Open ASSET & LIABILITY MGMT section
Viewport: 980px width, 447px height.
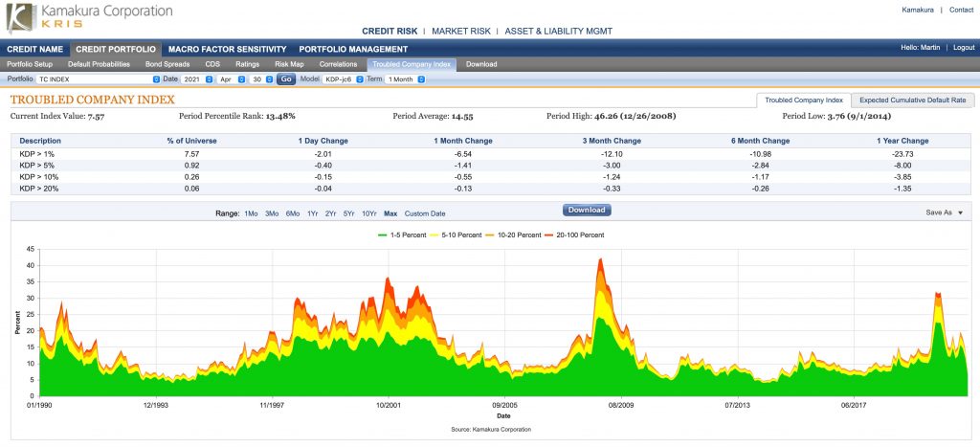[x=559, y=31]
